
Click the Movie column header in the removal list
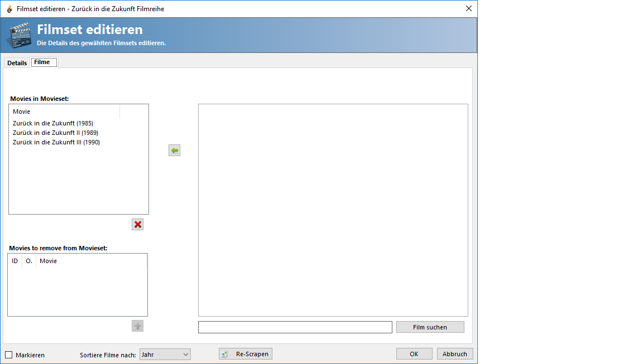click(91, 261)
